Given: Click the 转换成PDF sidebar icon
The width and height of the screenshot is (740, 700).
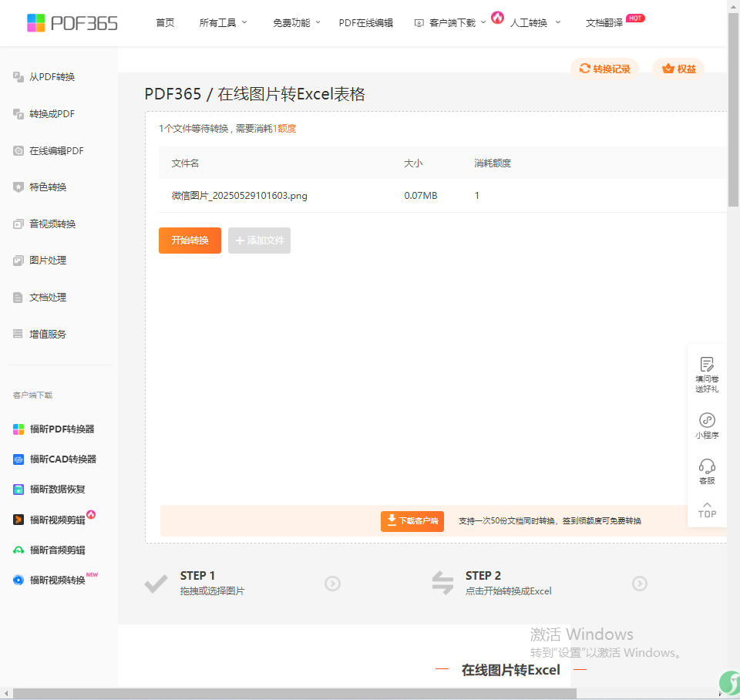Looking at the screenshot, I should click(18, 114).
